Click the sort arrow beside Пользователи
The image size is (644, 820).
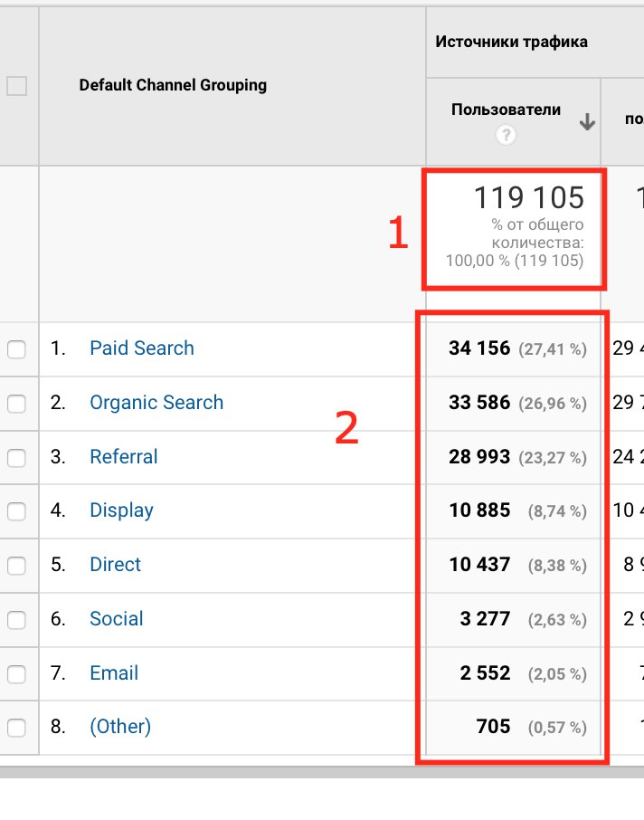pos(587,122)
